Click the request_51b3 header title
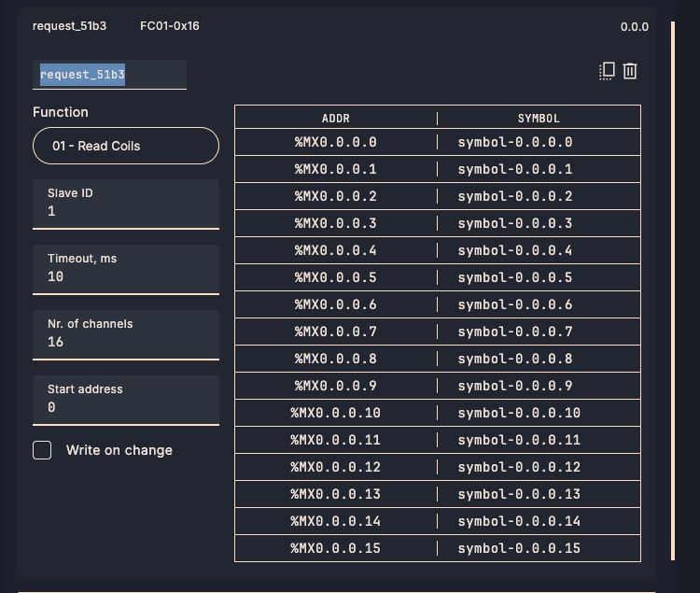Viewport: 700px width, 593px height. pyautogui.click(x=70, y=26)
